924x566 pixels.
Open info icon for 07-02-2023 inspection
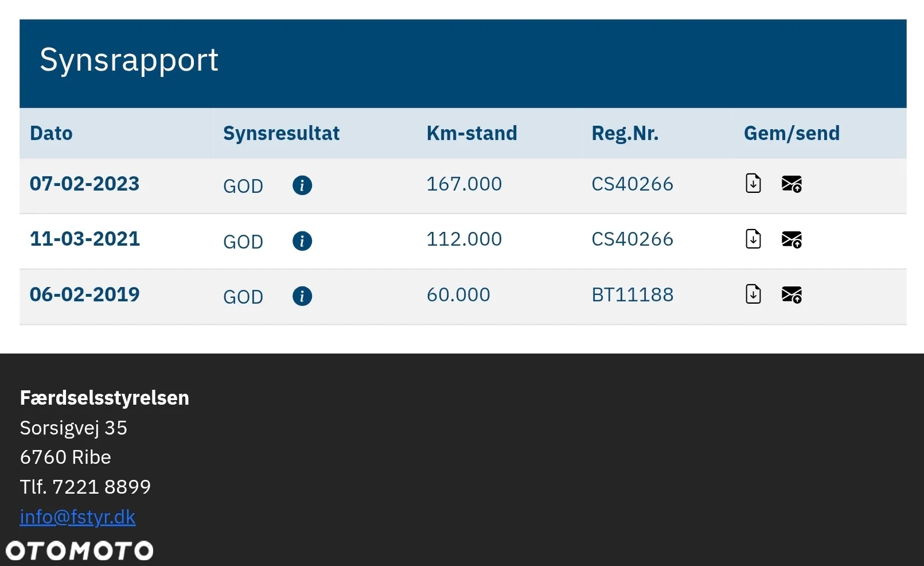point(302,185)
